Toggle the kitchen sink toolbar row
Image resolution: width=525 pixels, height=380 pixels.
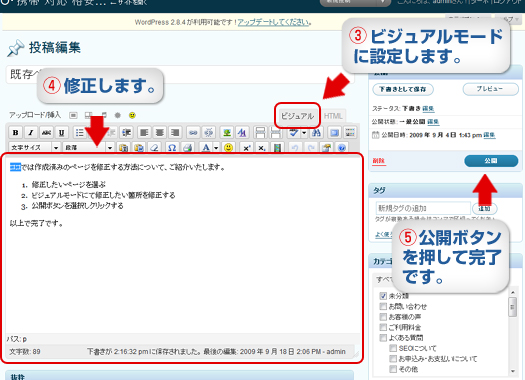point(350,133)
